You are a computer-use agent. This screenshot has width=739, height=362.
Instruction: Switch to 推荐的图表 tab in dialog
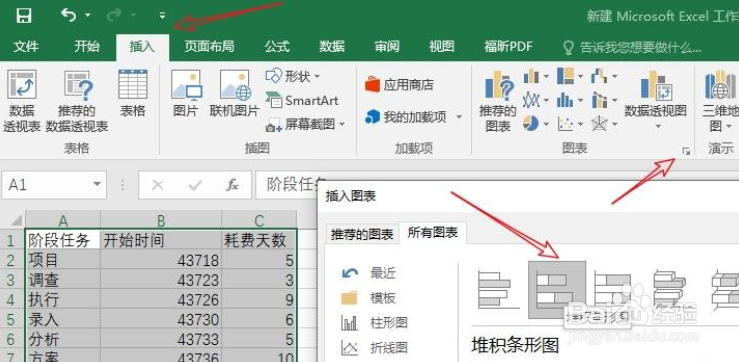coord(362,234)
